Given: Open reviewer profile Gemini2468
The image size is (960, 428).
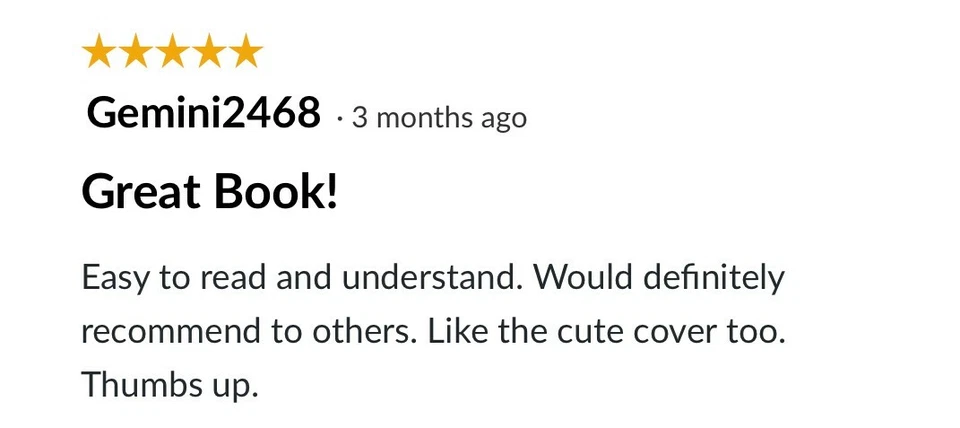Looking at the screenshot, I should (x=203, y=114).
